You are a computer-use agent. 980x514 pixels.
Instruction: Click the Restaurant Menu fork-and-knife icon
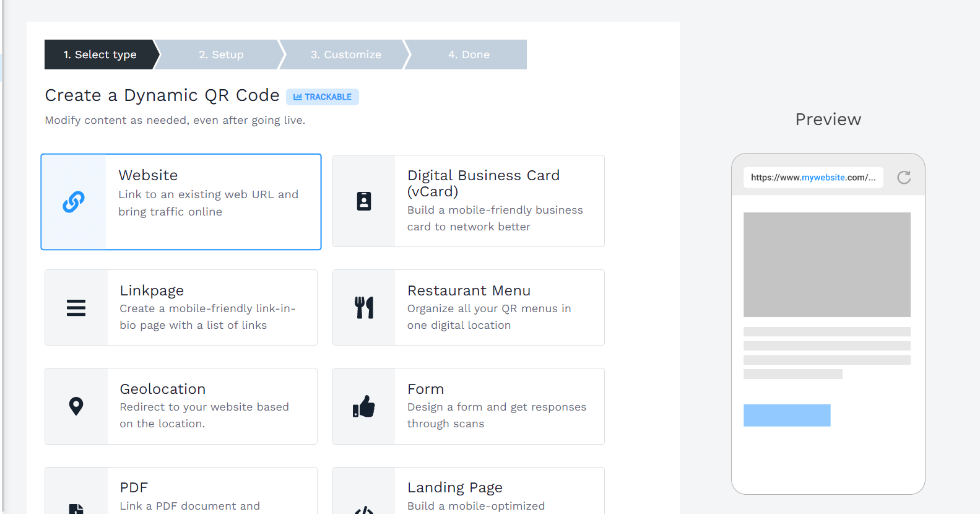(364, 308)
